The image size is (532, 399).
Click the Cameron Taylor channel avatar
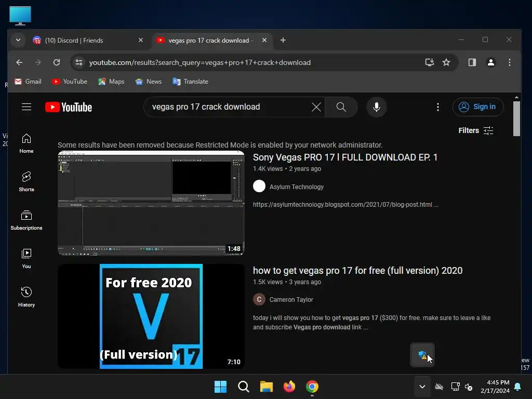click(x=259, y=300)
